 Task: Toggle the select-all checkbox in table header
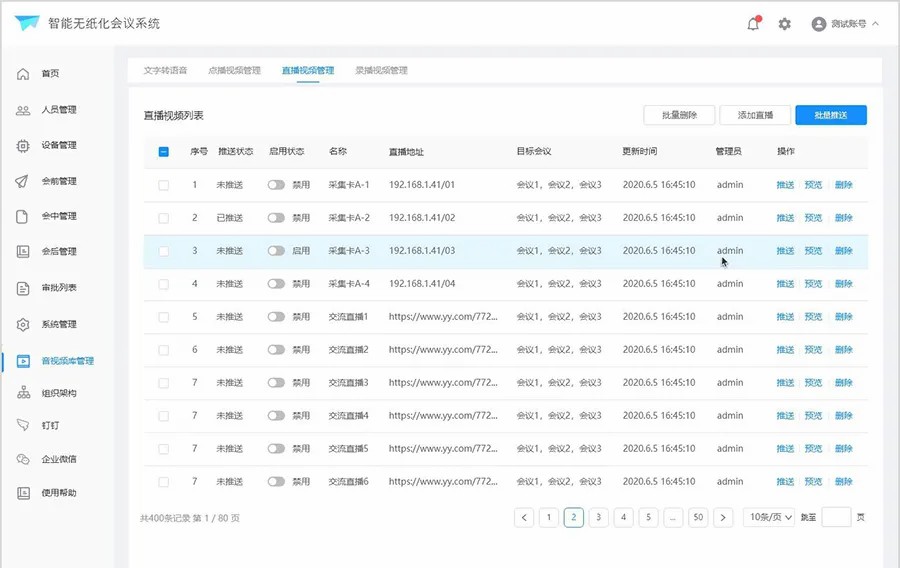pos(164,152)
